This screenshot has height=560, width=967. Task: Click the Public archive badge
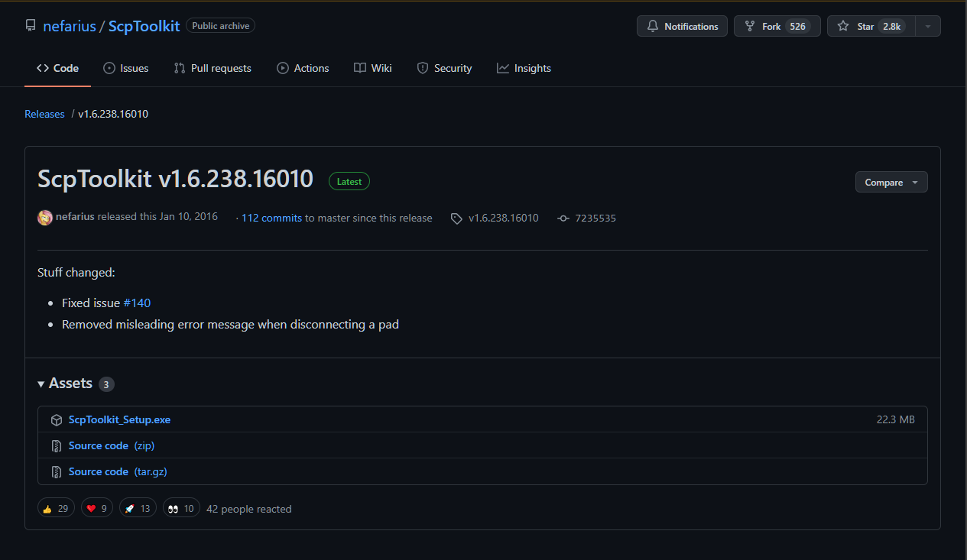[220, 26]
